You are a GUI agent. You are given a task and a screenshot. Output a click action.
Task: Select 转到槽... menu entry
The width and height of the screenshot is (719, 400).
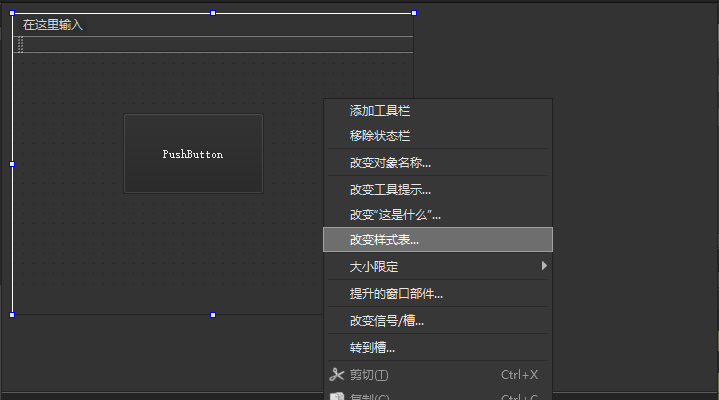coord(372,348)
